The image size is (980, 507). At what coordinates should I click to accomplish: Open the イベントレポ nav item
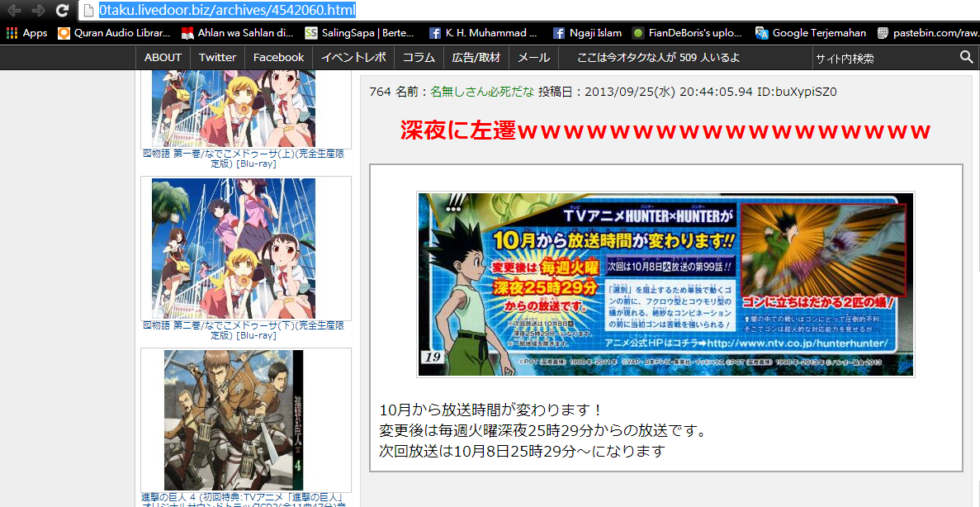pyautogui.click(x=353, y=58)
